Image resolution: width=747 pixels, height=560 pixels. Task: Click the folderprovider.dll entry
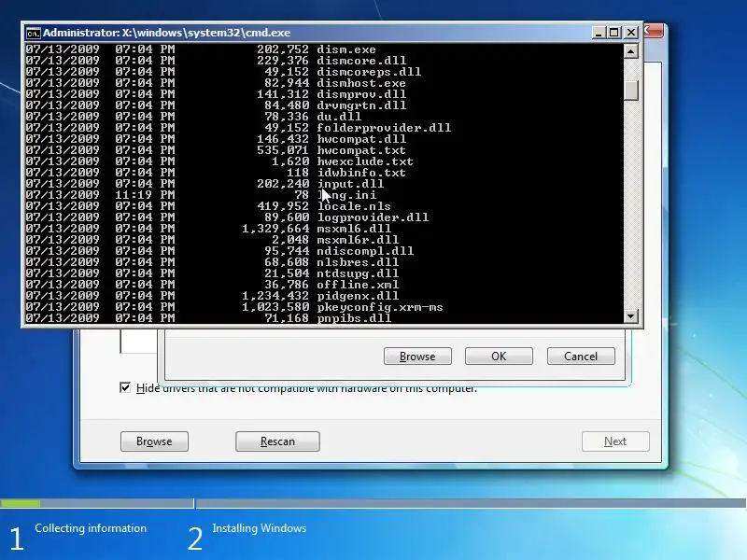point(384,128)
